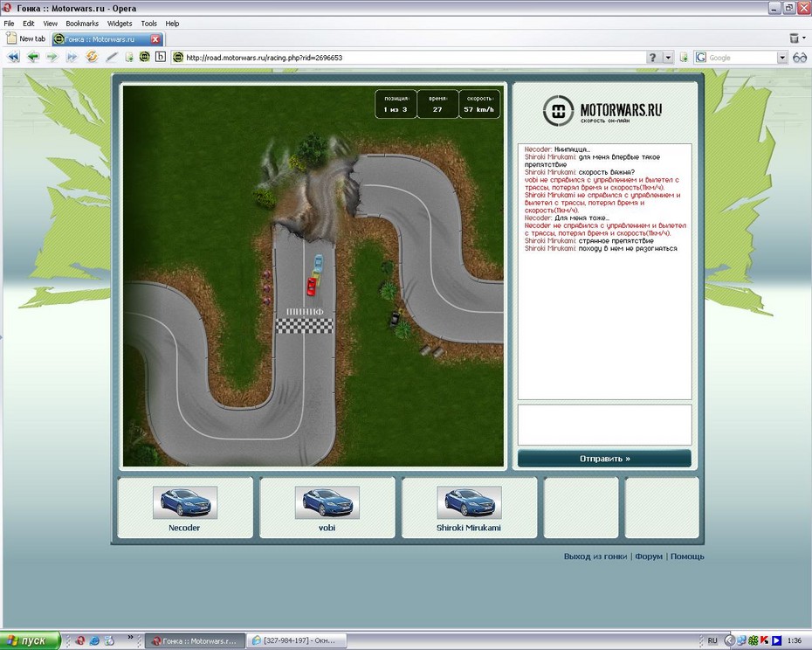Viewport: 812px width, 650px height.
Task: Open the Google search engine dropdown
Action: [701, 58]
